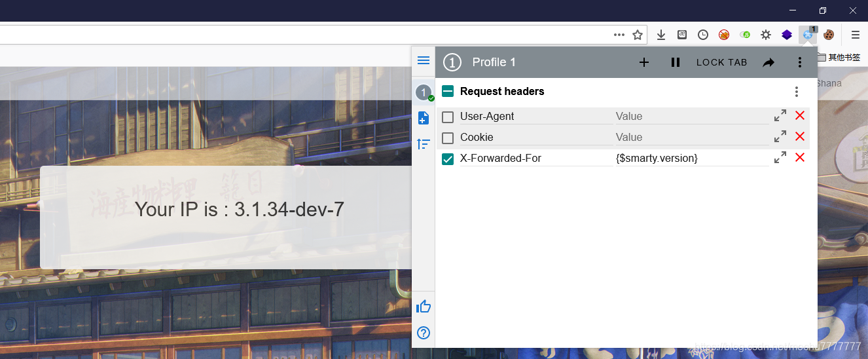Pause ModHeader with pause icon
The height and width of the screenshot is (359, 868).
point(676,62)
